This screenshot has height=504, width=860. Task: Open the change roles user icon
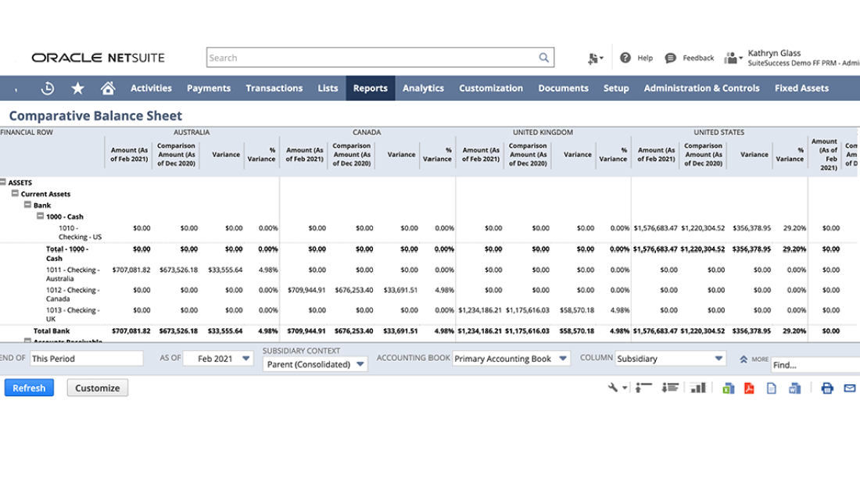733,58
